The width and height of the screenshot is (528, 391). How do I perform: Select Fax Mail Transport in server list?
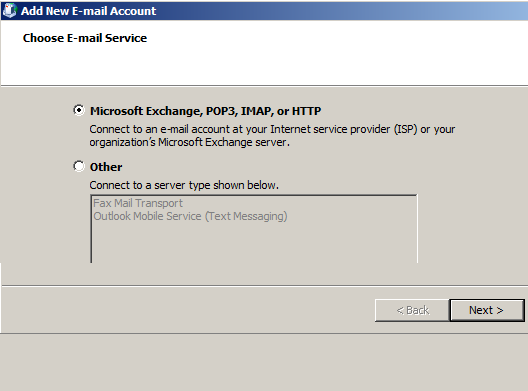pos(138,203)
